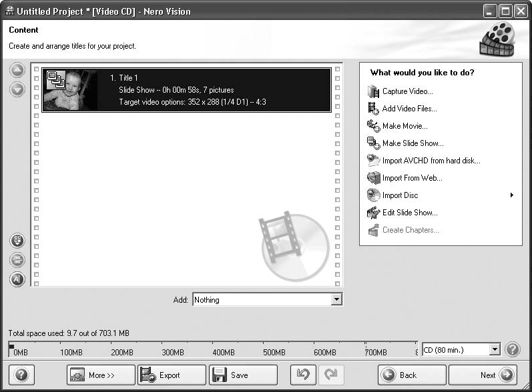This screenshot has width=532, height=392.
Task: Click the Import From Web icon
Action: tap(373, 178)
